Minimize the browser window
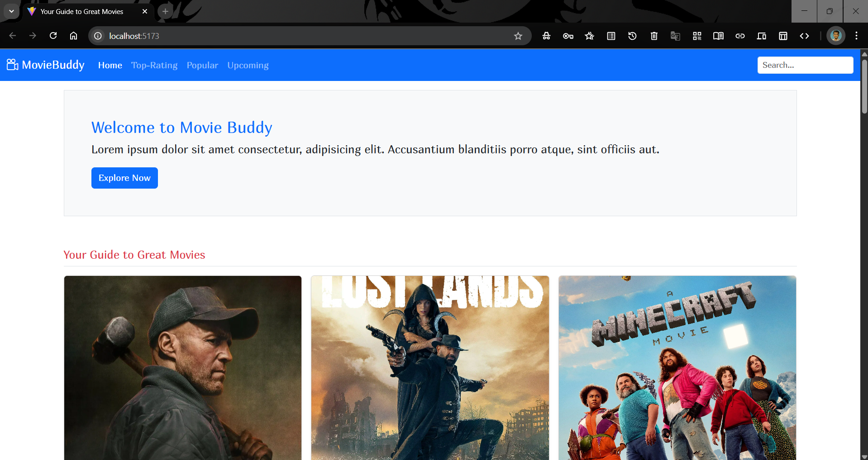Screen dimensions: 868x460 804,11
